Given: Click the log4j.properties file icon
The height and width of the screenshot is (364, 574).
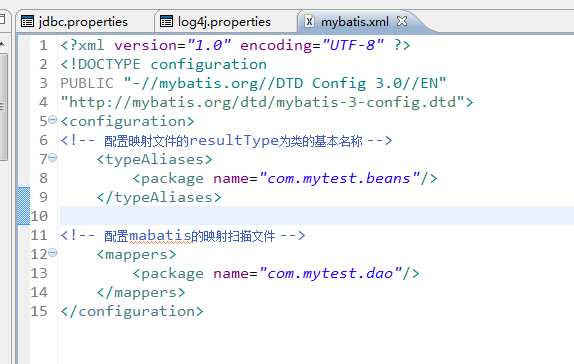Looking at the screenshot, I should [167, 22].
